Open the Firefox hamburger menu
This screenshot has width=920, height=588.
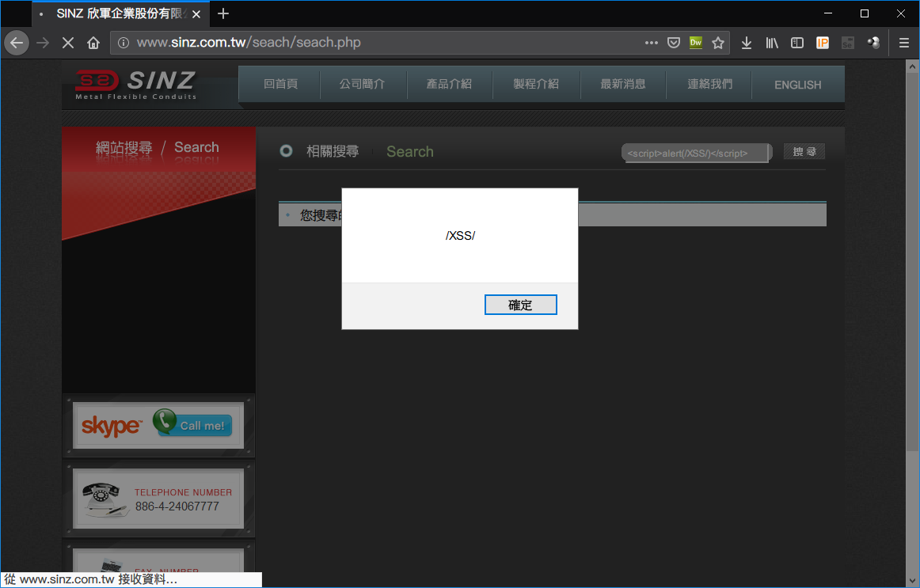[x=904, y=43]
